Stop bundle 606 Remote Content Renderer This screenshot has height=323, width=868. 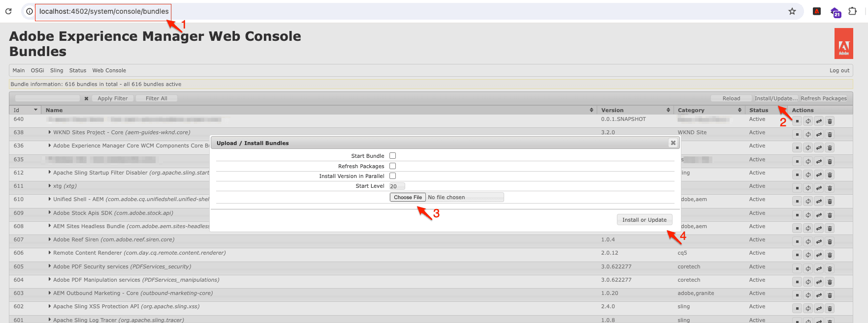pos(797,255)
